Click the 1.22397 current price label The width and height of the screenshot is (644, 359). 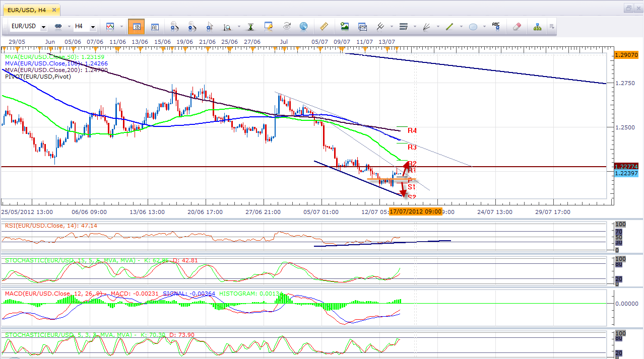(x=626, y=173)
